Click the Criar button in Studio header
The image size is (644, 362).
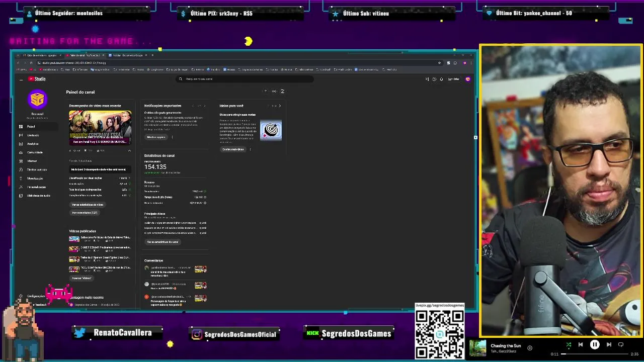[454, 79]
